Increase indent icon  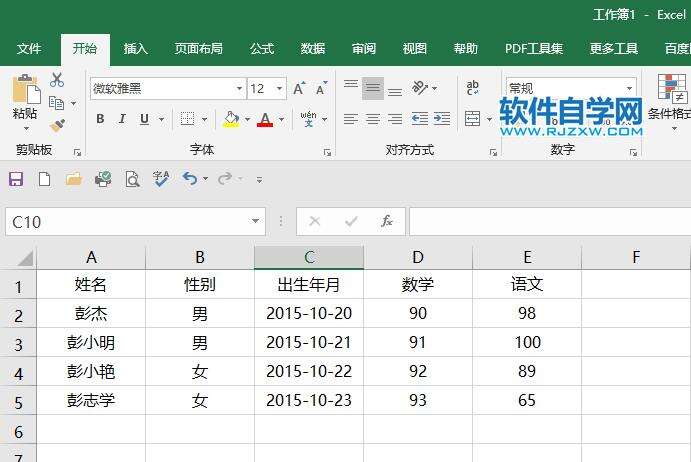coord(442,119)
